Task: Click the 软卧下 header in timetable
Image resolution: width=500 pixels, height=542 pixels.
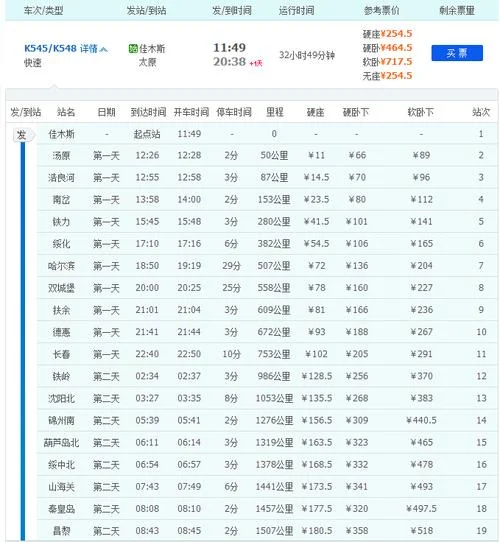Action: coord(420,112)
